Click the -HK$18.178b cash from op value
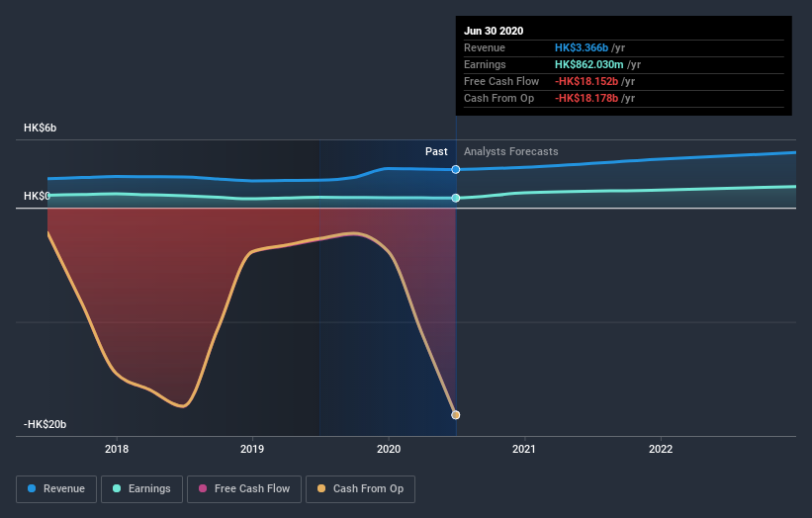 point(586,98)
